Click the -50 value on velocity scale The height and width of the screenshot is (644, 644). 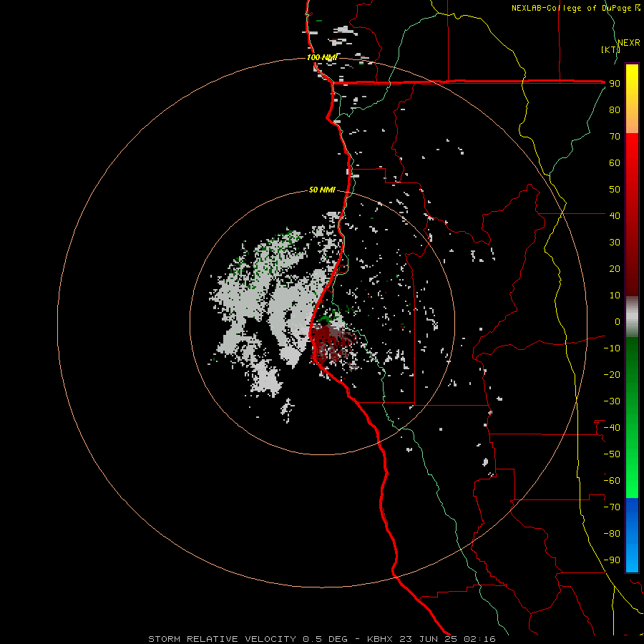point(612,454)
